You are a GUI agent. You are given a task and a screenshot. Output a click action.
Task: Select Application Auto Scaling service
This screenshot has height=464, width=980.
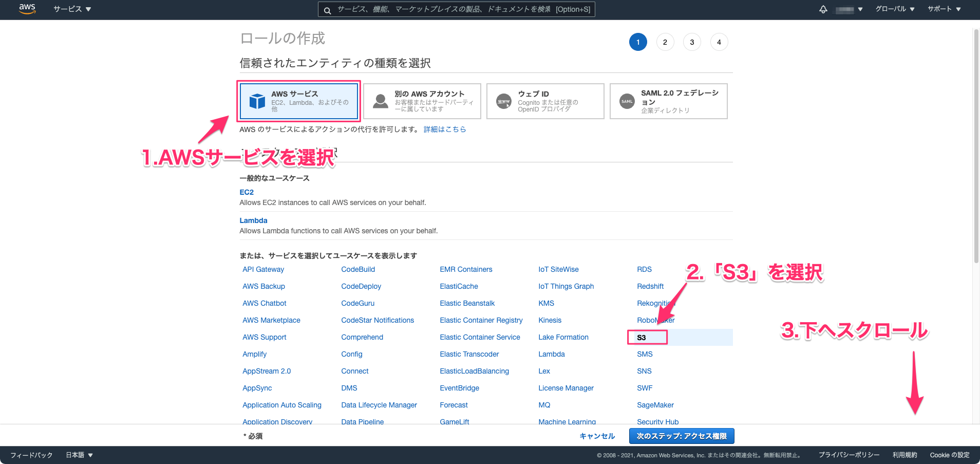pos(282,405)
